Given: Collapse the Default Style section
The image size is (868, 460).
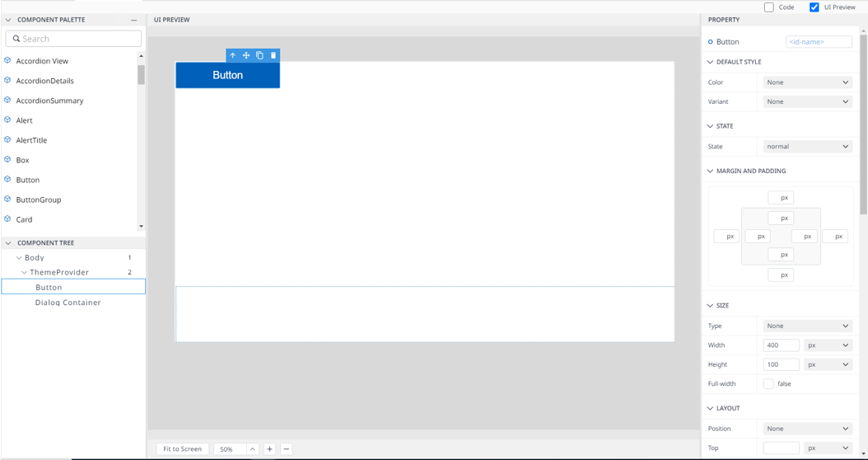Looking at the screenshot, I should coord(710,62).
